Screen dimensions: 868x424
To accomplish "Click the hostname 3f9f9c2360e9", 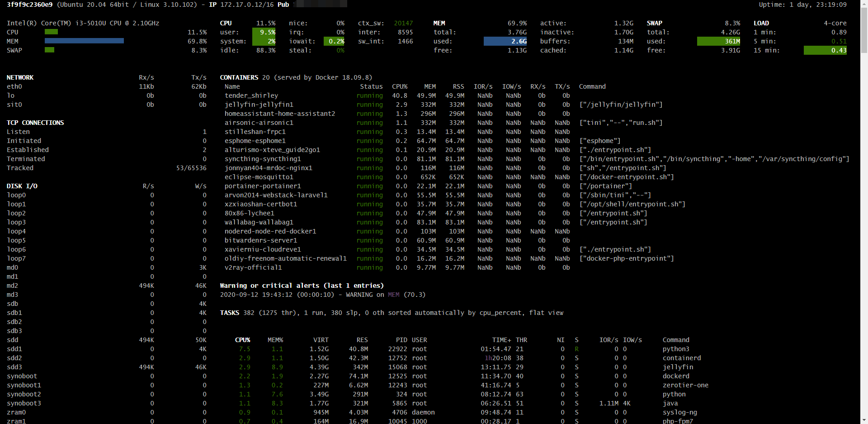I will [x=29, y=5].
